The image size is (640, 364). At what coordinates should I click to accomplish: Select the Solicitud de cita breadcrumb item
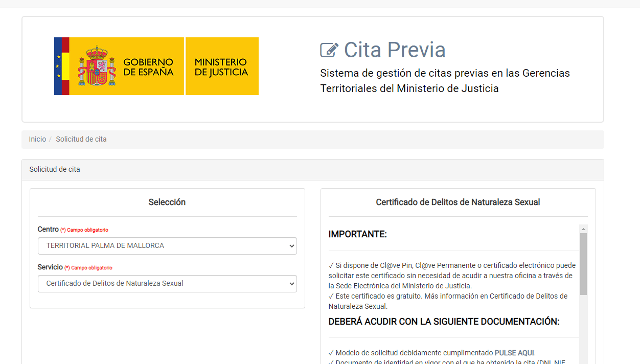click(81, 139)
